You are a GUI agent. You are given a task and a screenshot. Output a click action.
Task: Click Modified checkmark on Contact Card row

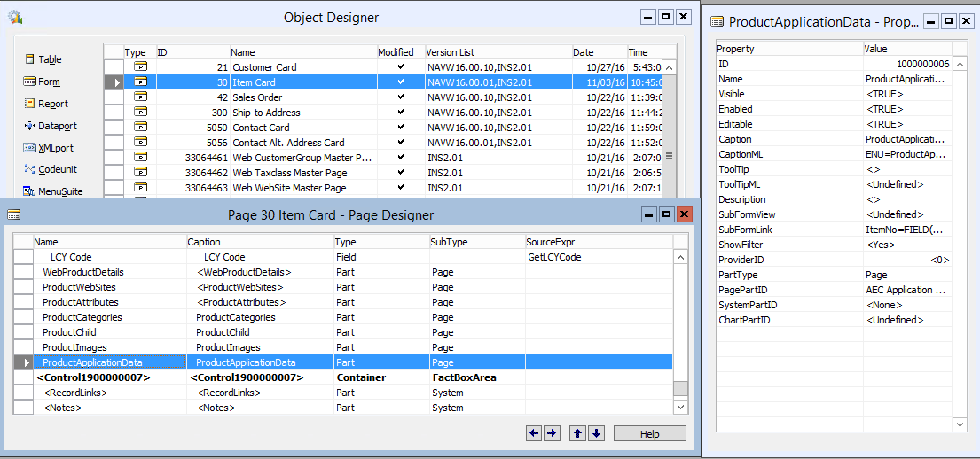[401, 128]
